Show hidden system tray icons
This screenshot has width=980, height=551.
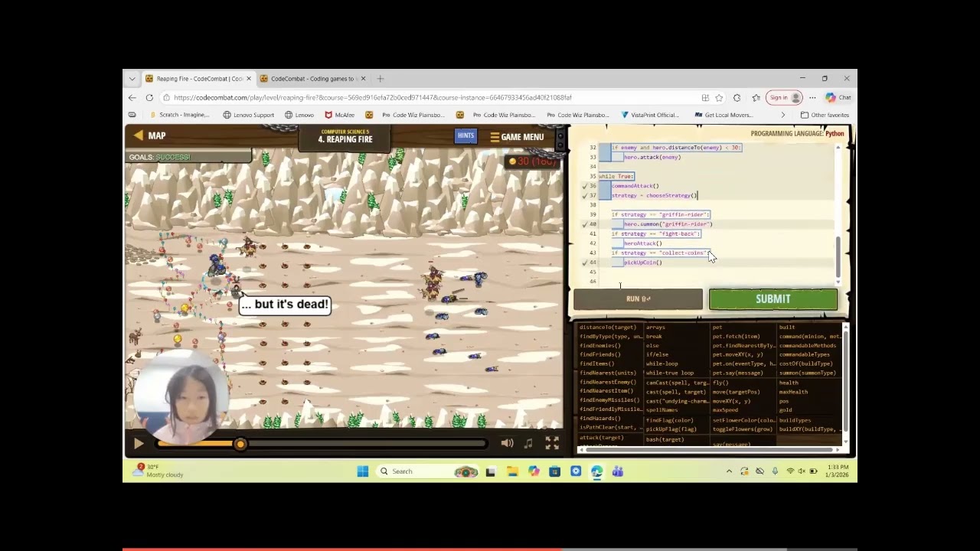729,471
